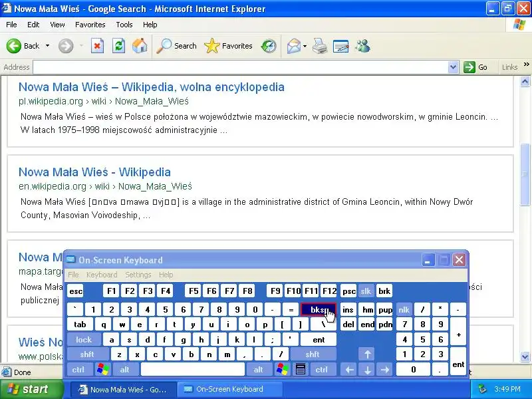Switch to Nowa Mała Wieś taskbar button

point(124,389)
